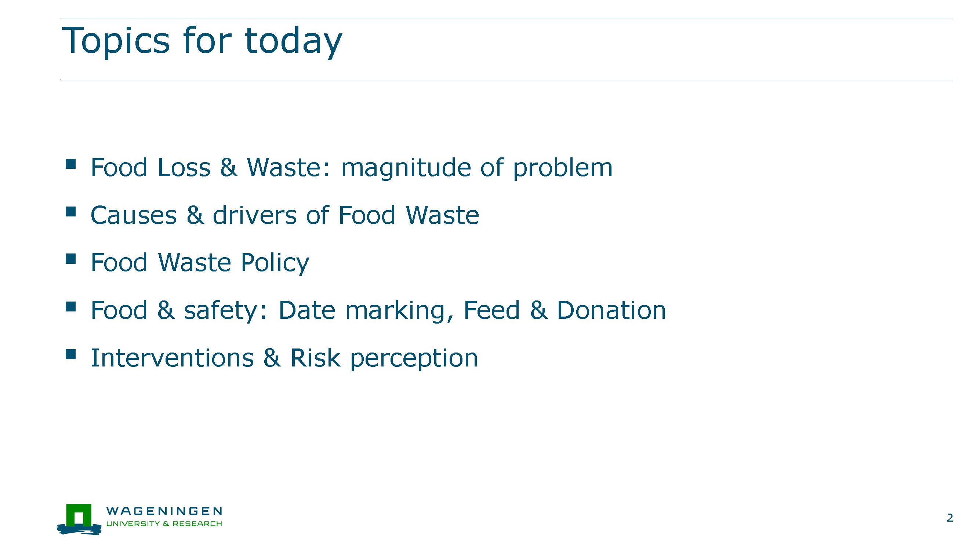Image resolution: width=980 pixels, height=551 pixels.
Task: Select the Date marking, Feed & Donation text
Action: [x=472, y=310]
